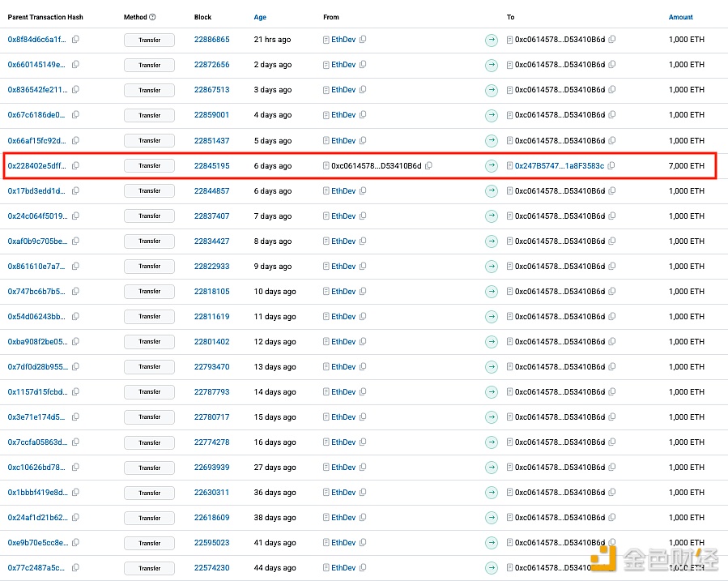Copy To address in block 22574230 row

(612, 568)
